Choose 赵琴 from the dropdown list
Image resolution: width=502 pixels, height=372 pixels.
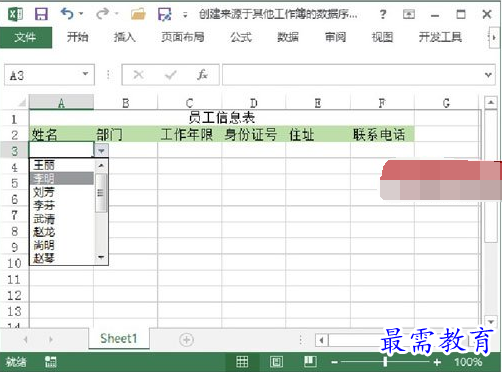(62, 258)
